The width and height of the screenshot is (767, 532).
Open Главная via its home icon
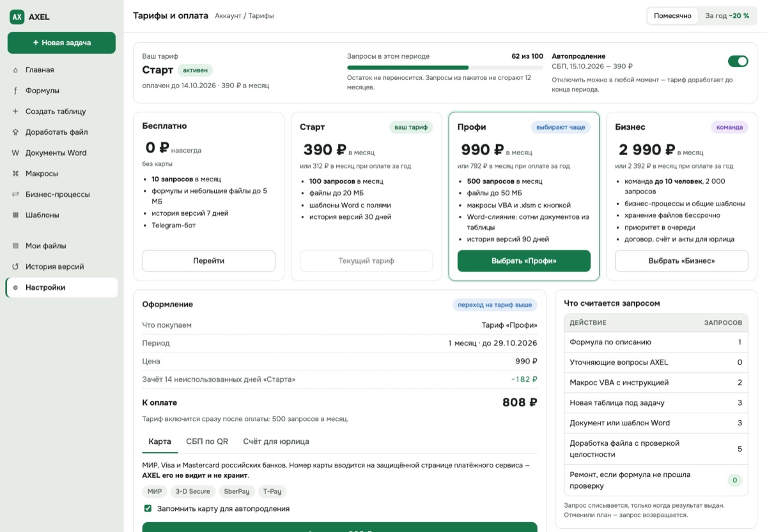pyautogui.click(x=15, y=70)
